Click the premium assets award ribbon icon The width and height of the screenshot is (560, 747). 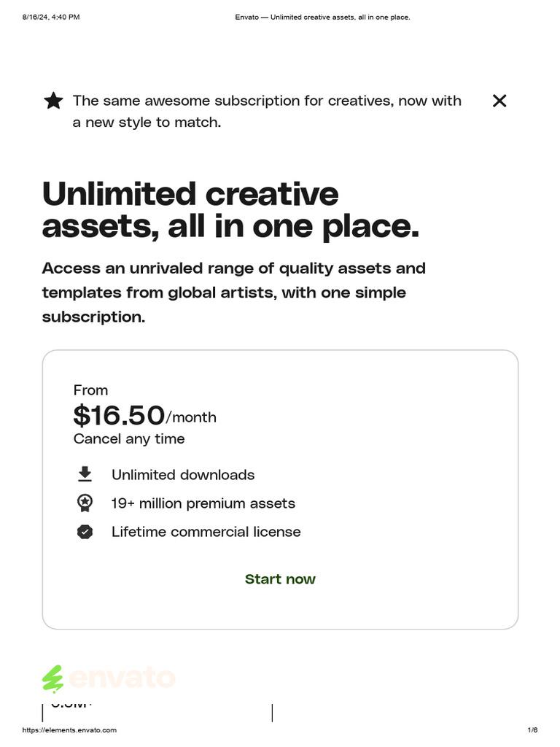click(x=85, y=503)
